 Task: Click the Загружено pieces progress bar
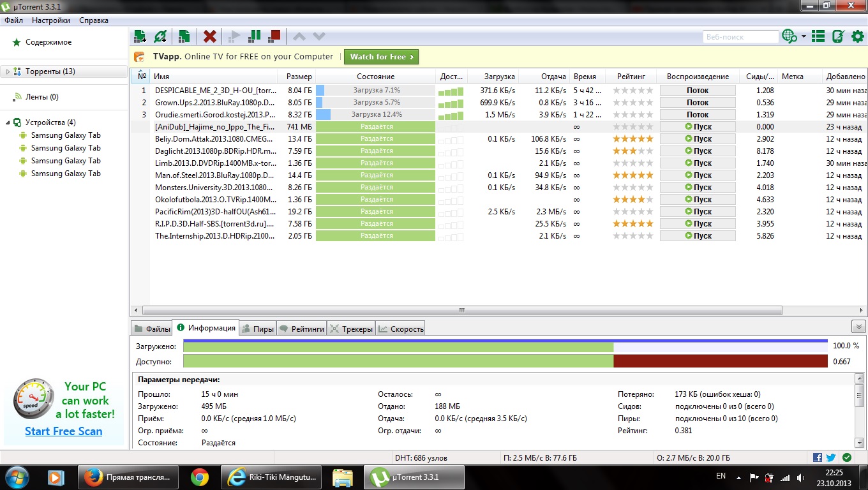click(x=505, y=346)
